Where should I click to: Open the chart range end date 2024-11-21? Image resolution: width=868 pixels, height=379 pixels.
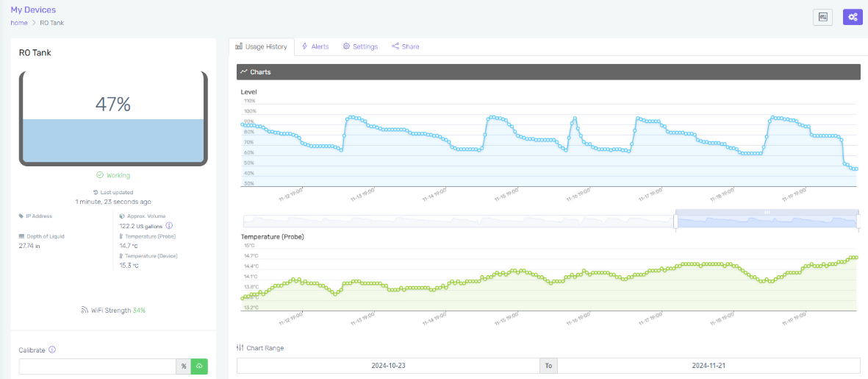(709, 366)
